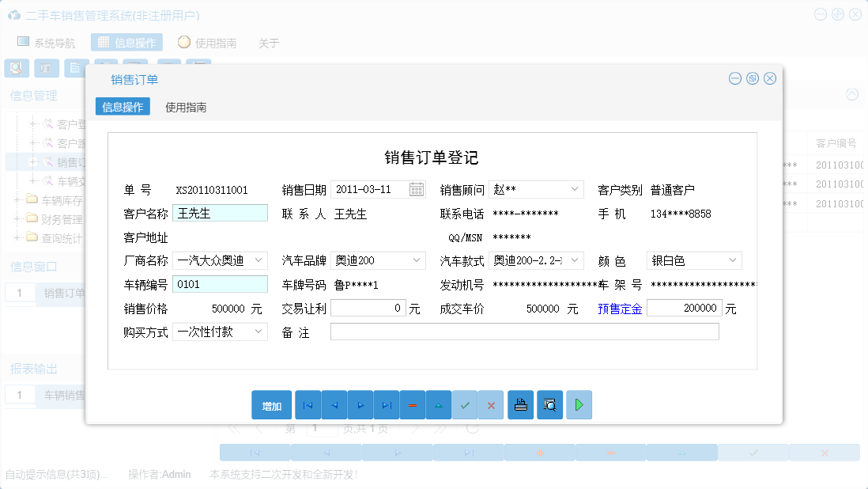Expand the 车辆库存 tree node

[17, 200]
